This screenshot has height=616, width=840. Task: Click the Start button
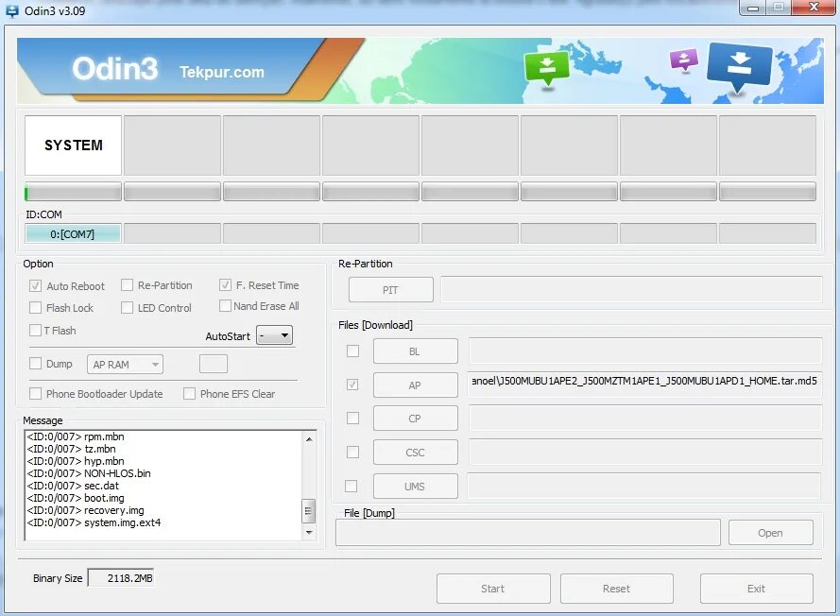coord(493,589)
